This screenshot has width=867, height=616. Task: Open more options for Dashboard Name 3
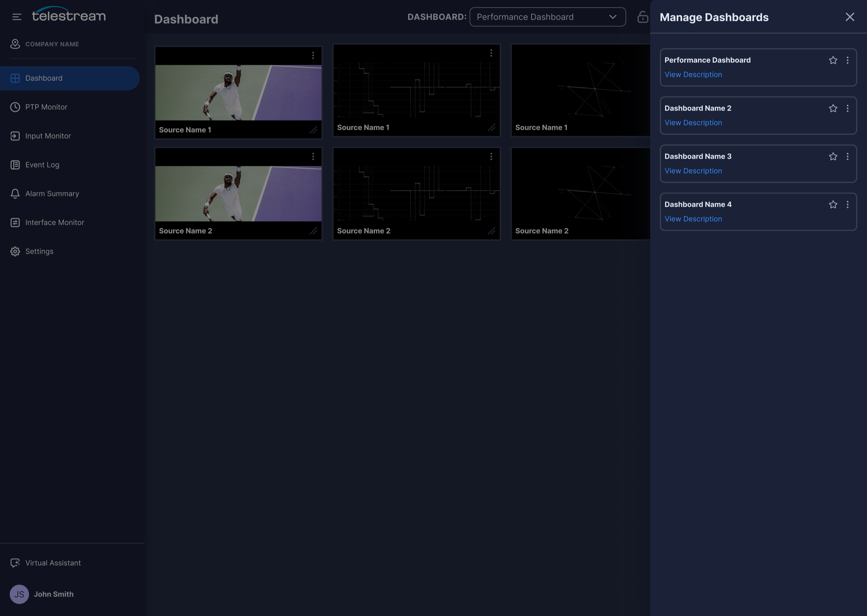(x=847, y=157)
